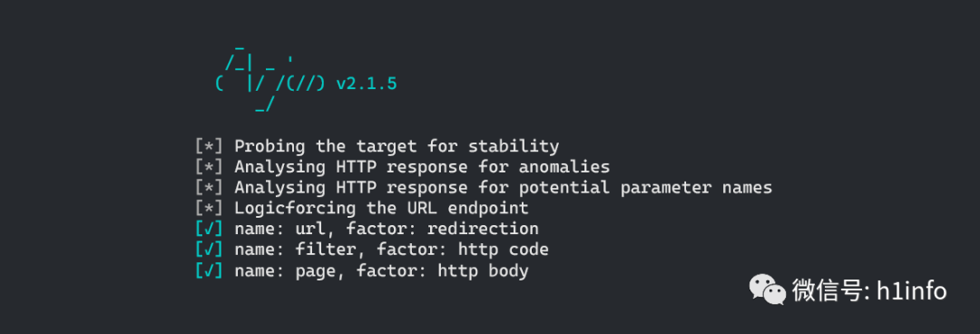This screenshot has width=980, height=334.
Task: Click the 'factor: http code' result text
Action: pyautogui.click(x=457, y=250)
